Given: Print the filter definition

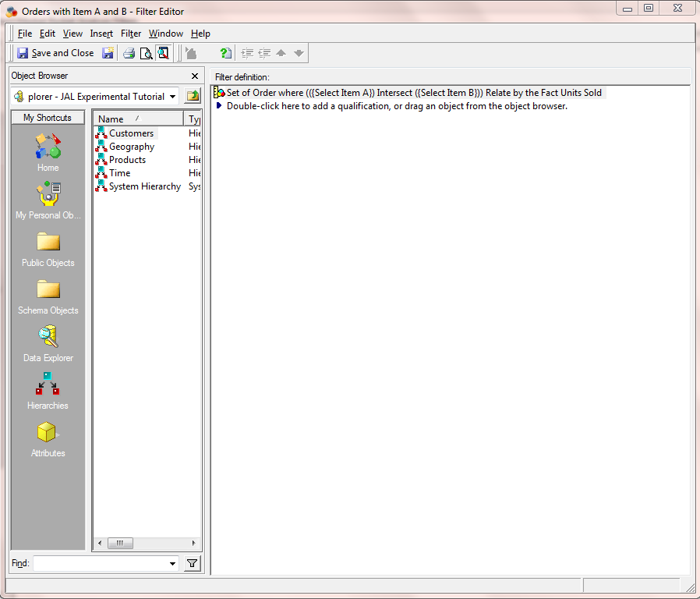Looking at the screenshot, I should tap(128, 52).
